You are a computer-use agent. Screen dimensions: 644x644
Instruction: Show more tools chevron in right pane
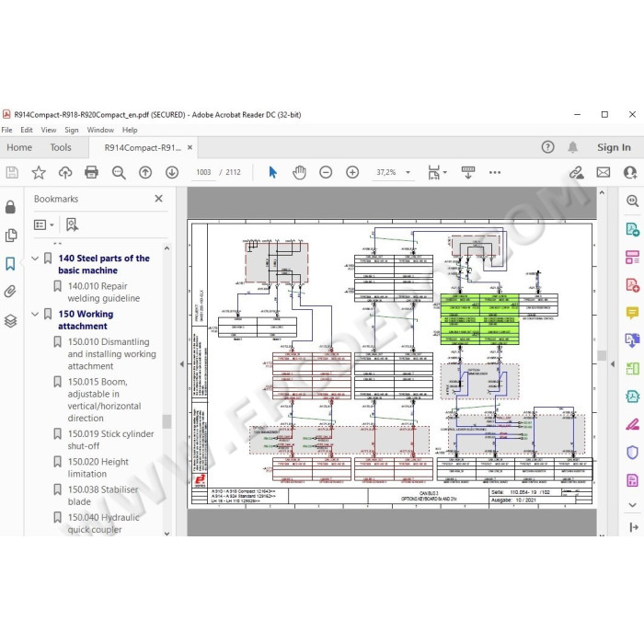(633, 505)
